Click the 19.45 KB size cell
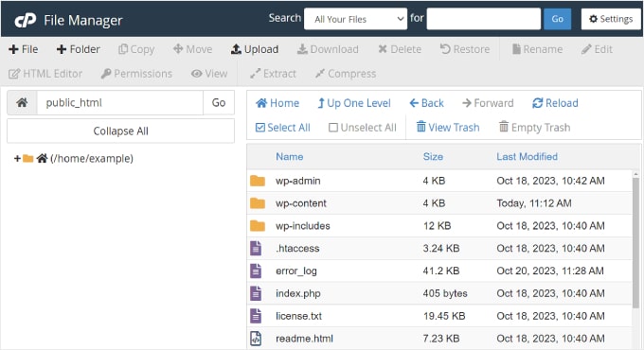The image size is (644, 350). (444, 316)
